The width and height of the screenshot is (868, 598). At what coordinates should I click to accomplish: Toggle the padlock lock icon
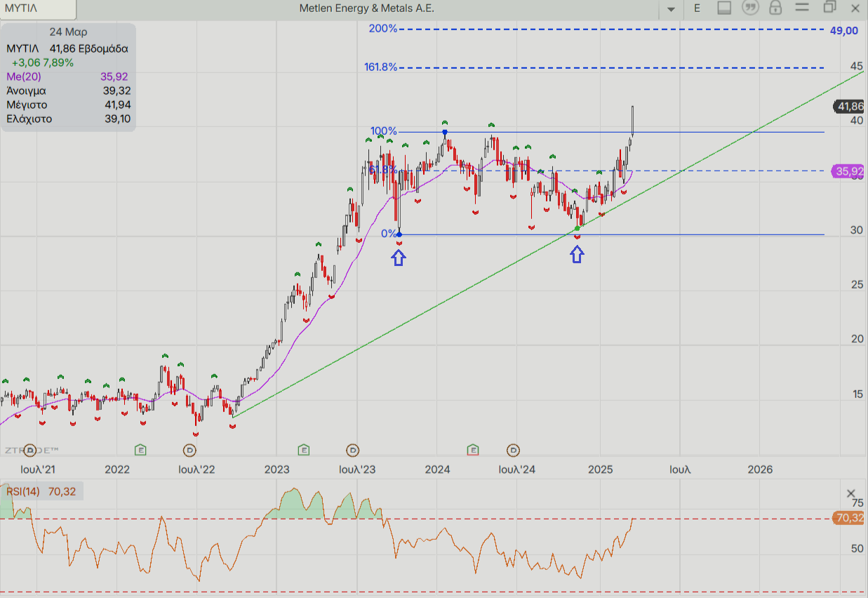click(775, 8)
